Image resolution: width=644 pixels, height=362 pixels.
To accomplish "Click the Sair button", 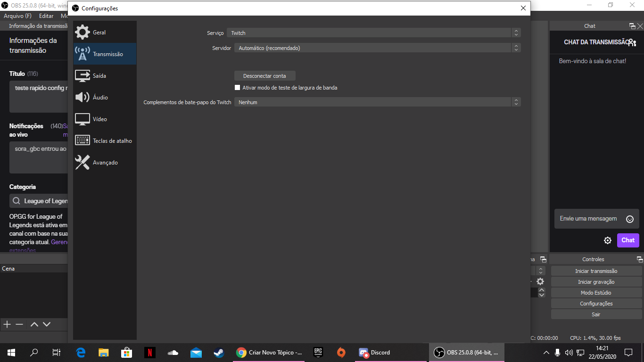I will point(596,314).
